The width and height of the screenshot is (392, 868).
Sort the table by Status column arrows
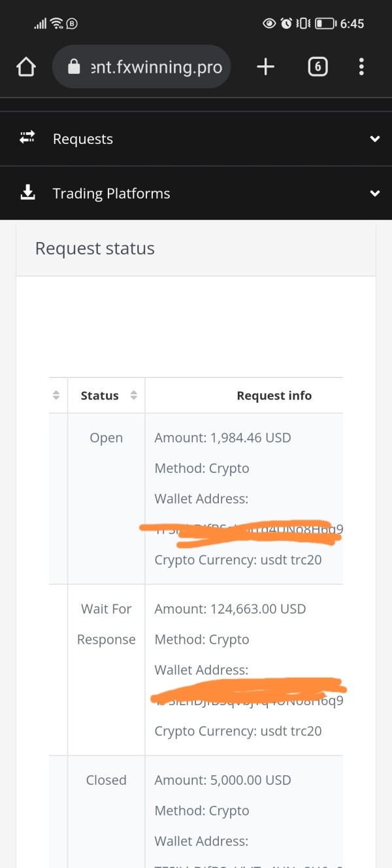pos(134,395)
